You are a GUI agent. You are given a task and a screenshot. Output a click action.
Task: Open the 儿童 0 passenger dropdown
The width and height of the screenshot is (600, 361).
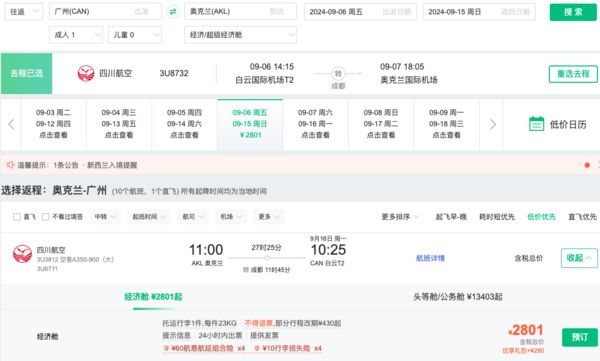[x=135, y=35]
